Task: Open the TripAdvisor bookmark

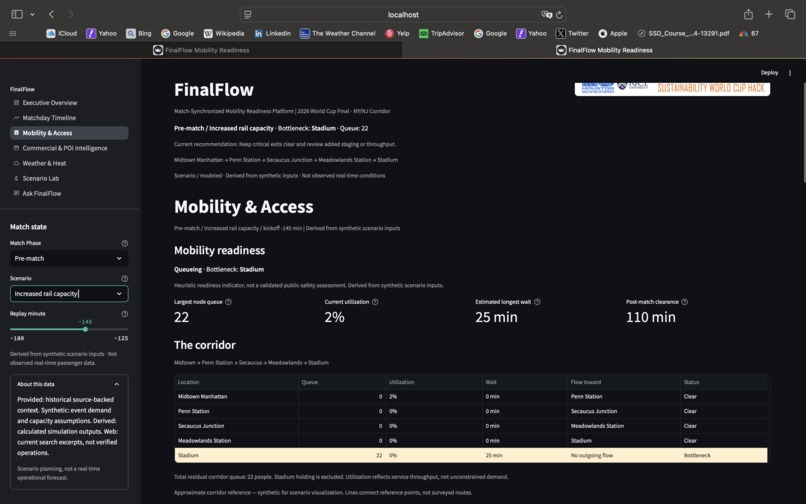Action: click(x=442, y=33)
